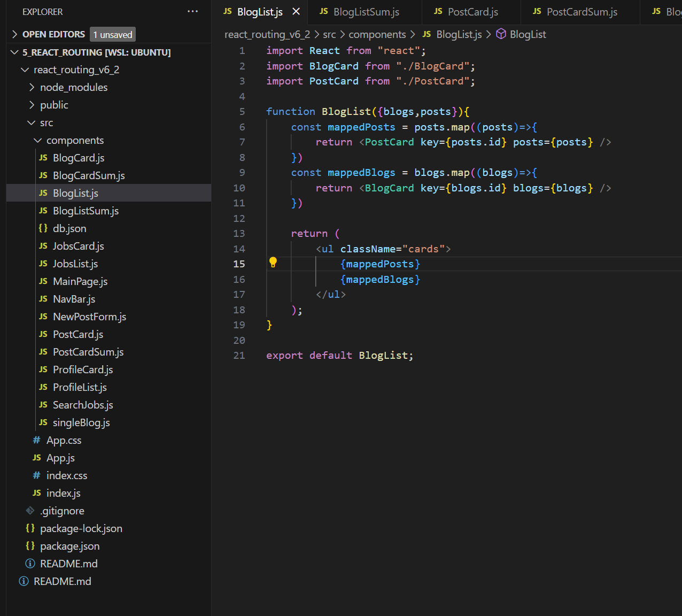The width and height of the screenshot is (682, 616).
Task: Click the 1 unsaved badge
Action: tap(113, 34)
